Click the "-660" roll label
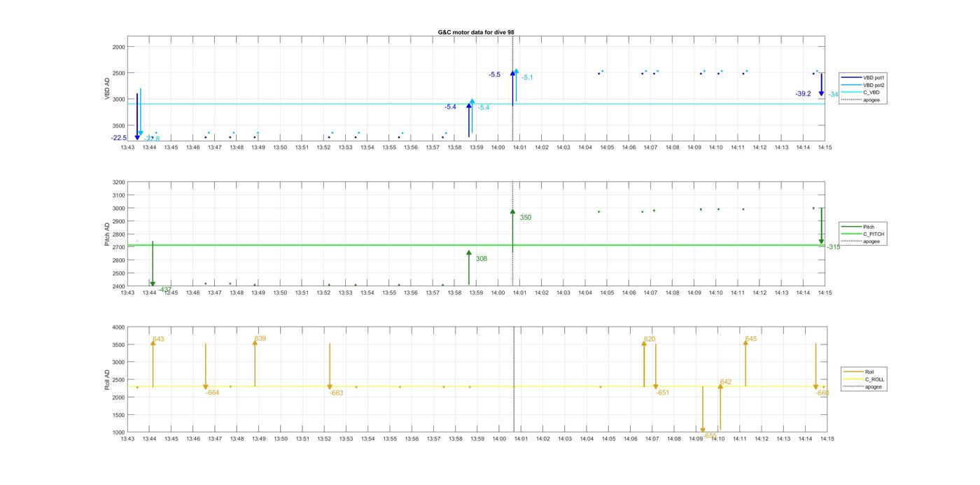Viewport: 980px width, 485px height. click(822, 393)
